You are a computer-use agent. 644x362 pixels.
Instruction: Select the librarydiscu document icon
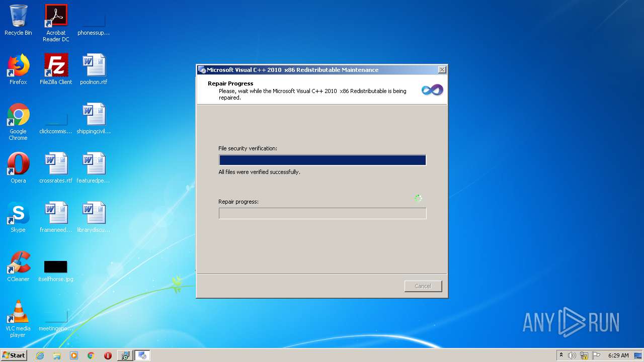pos(94,217)
